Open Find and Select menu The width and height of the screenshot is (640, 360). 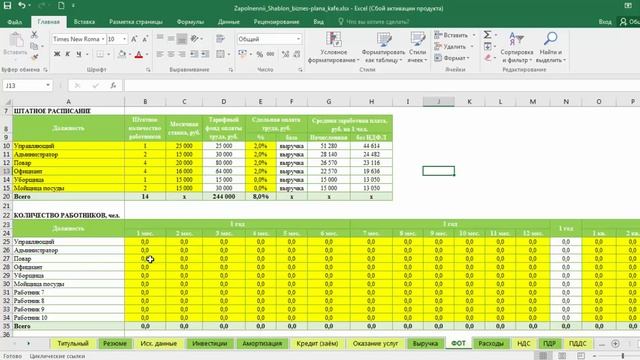[550, 48]
